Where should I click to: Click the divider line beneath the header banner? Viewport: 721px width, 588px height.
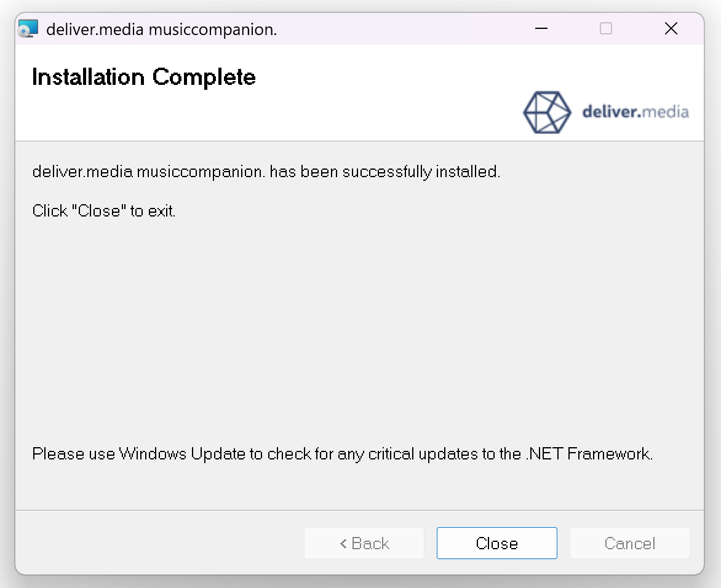pyautogui.click(x=360, y=141)
